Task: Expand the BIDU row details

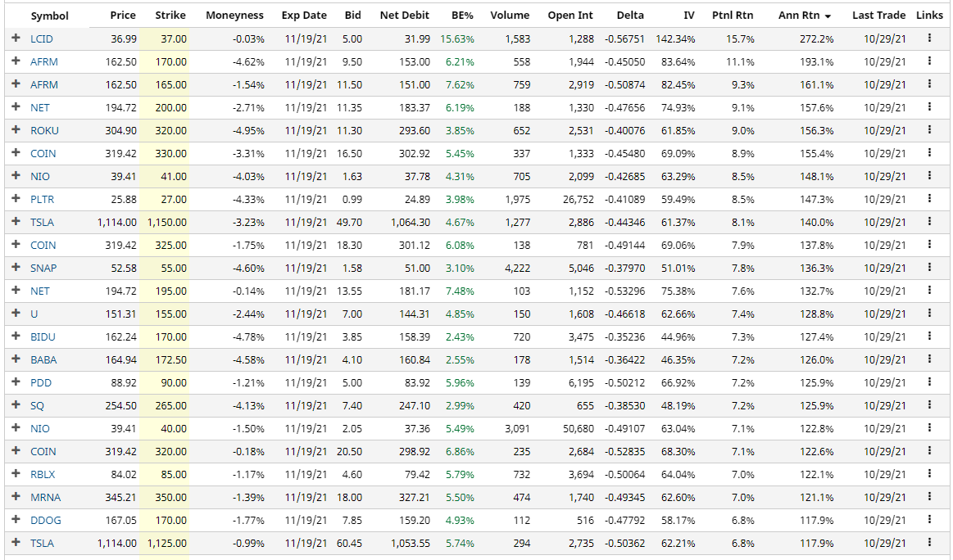Action: [16, 336]
